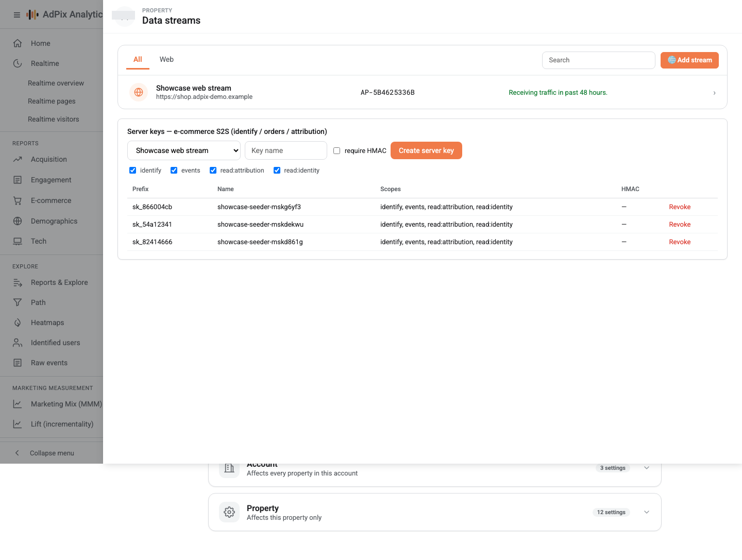Expand the Account settings chevron

pyautogui.click(x=647, y=468)
